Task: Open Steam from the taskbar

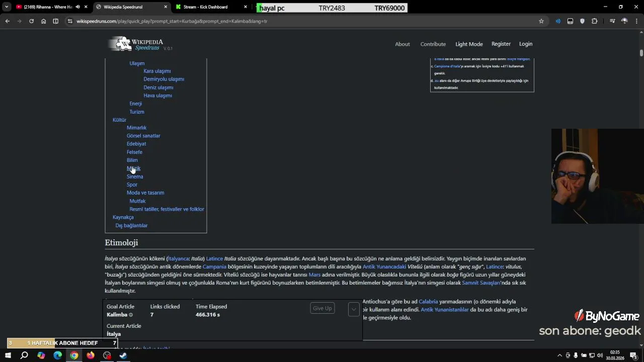Action: pos(123,355)
